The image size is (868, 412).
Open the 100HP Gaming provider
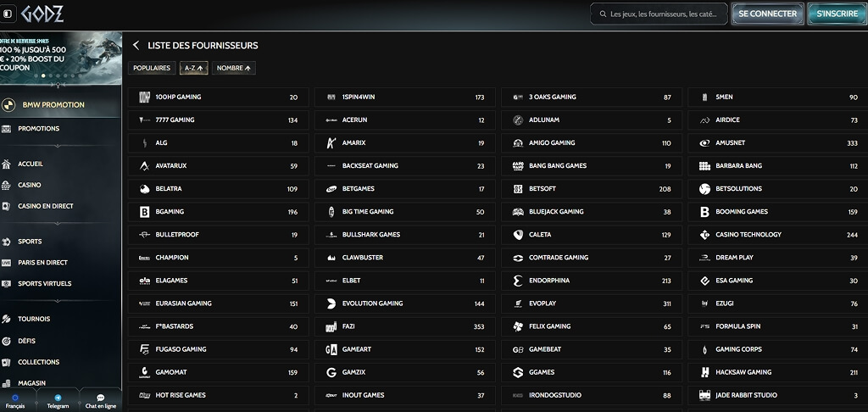(x=218, y=97)
